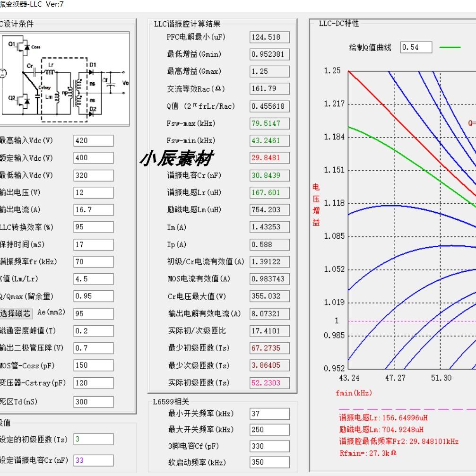Click the 47.27 x-axis tick label

(x=395, y=378)
